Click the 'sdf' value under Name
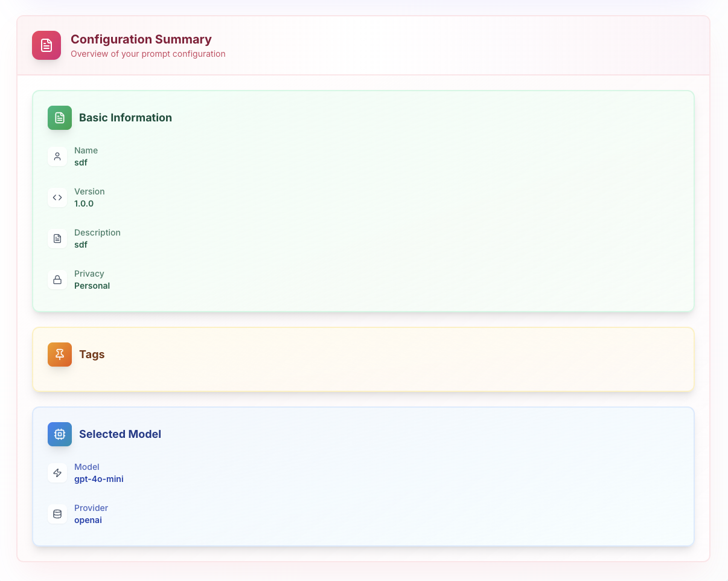The height and width of the screenshot is (581, 728). [81, 162]
